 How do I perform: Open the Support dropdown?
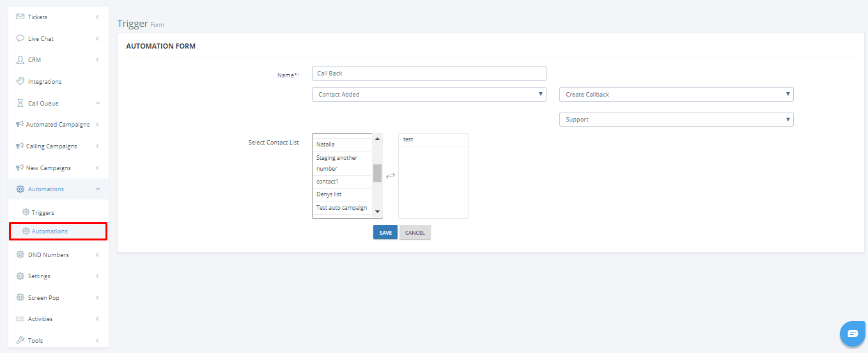pos(676,120)
